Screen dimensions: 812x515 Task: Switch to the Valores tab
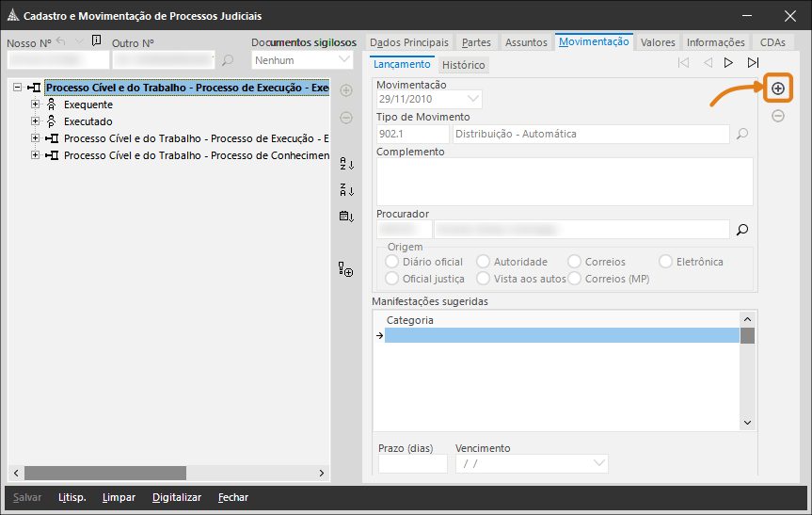tap(658, 42)
